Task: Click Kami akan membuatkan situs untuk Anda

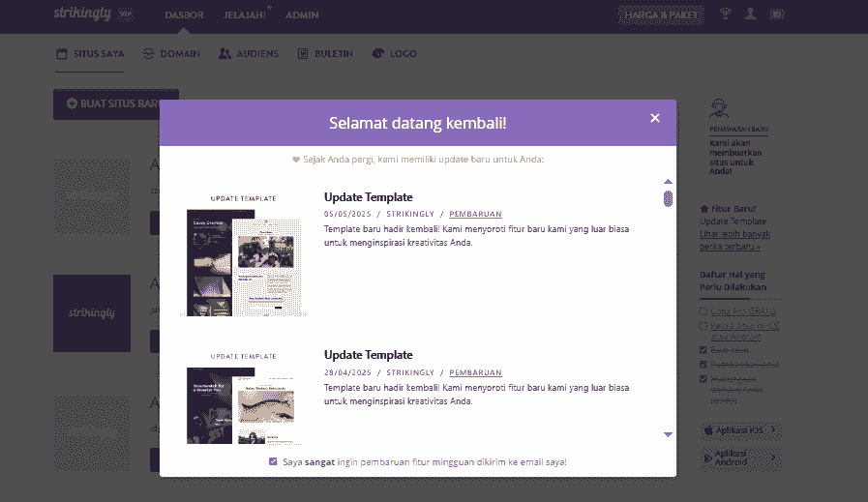Action: point(735,158)
